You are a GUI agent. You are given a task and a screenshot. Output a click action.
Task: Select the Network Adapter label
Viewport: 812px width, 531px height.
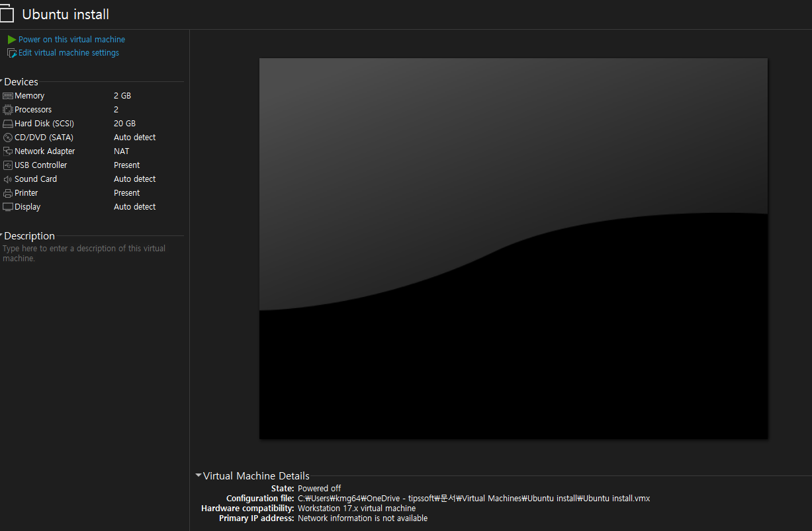click(x=45, y=151)
